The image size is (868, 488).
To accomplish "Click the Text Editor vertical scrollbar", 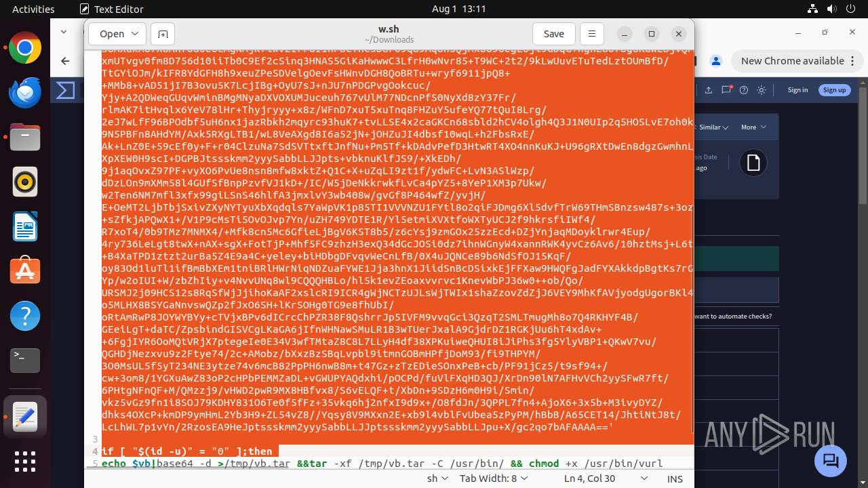I will pos(692,319).
